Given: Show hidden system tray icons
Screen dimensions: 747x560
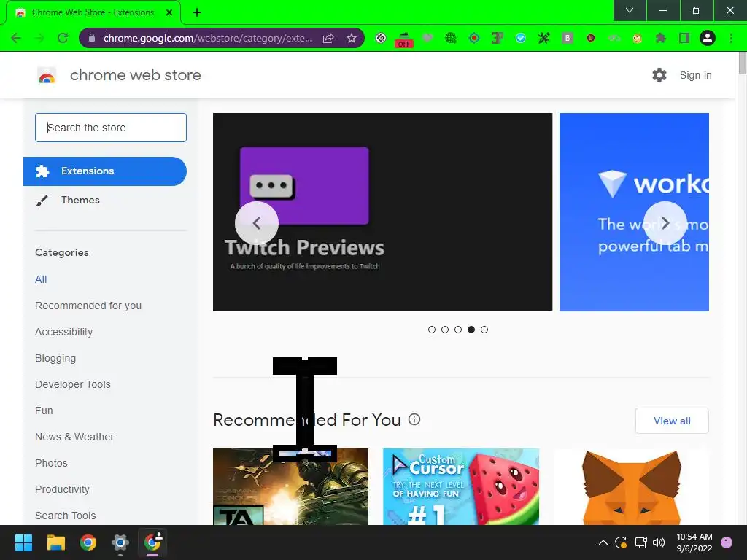Looking at the screenshot, I should pos(603,542).
